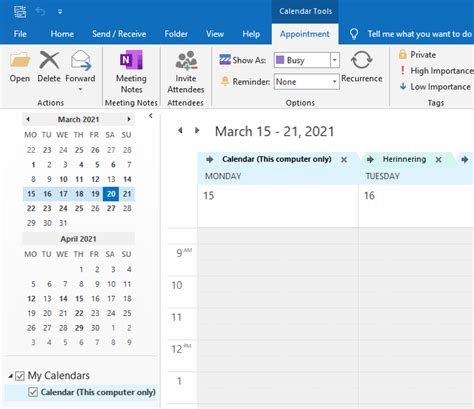Click the March 2021 month header
The width and height of the screenshot is (474, 409).
[x=78, y=119]
